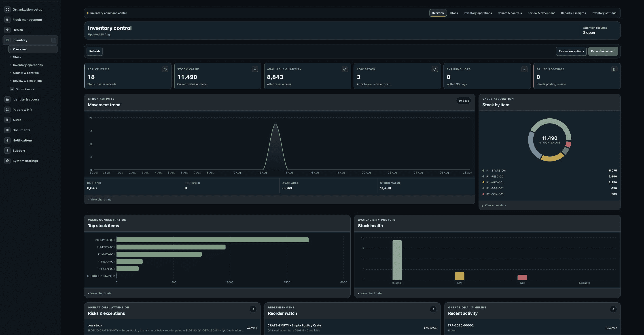Switch to Counts & controls top tab
This screenshot has width=644, height=335.
pyautogui.click(x=510, y=13)
